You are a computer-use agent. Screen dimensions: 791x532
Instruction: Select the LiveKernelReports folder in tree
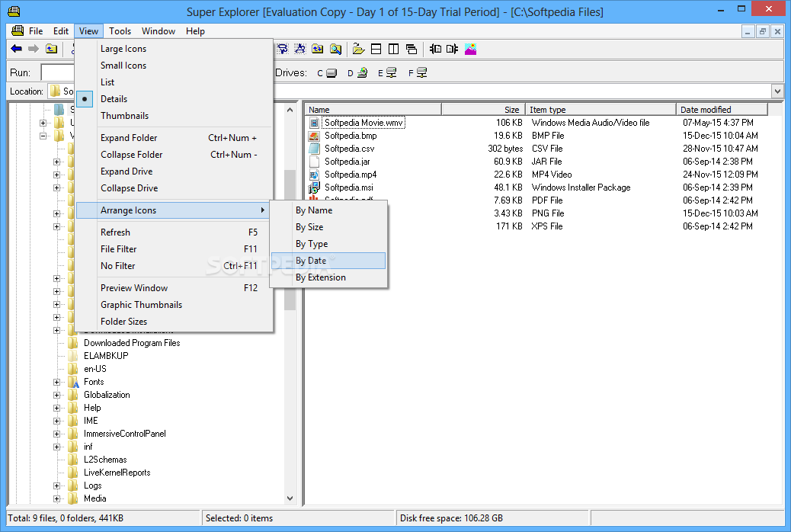point(117,473)
